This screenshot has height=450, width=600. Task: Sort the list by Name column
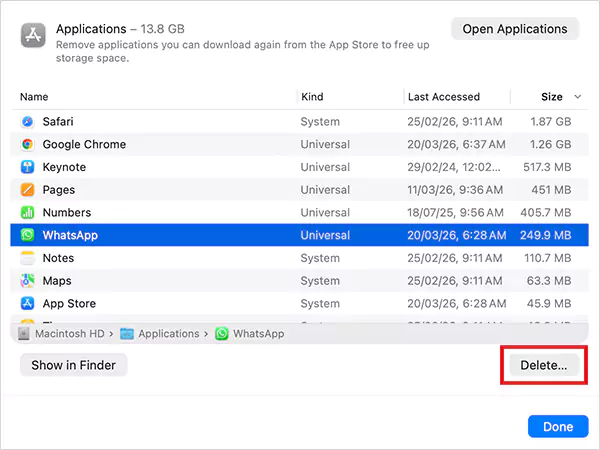34,97
